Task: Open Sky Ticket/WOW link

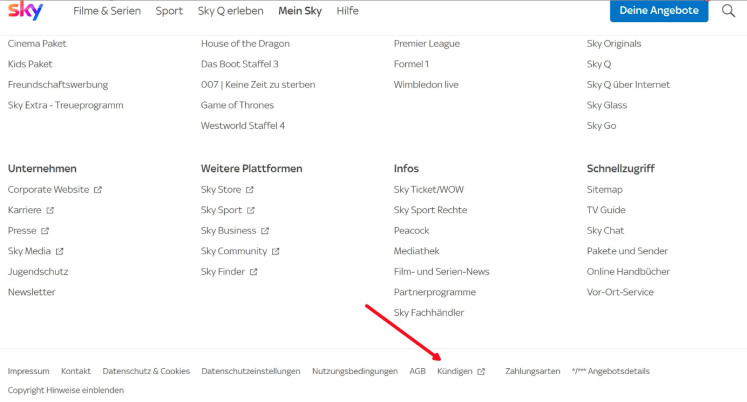Action: (x=428, y=190)
